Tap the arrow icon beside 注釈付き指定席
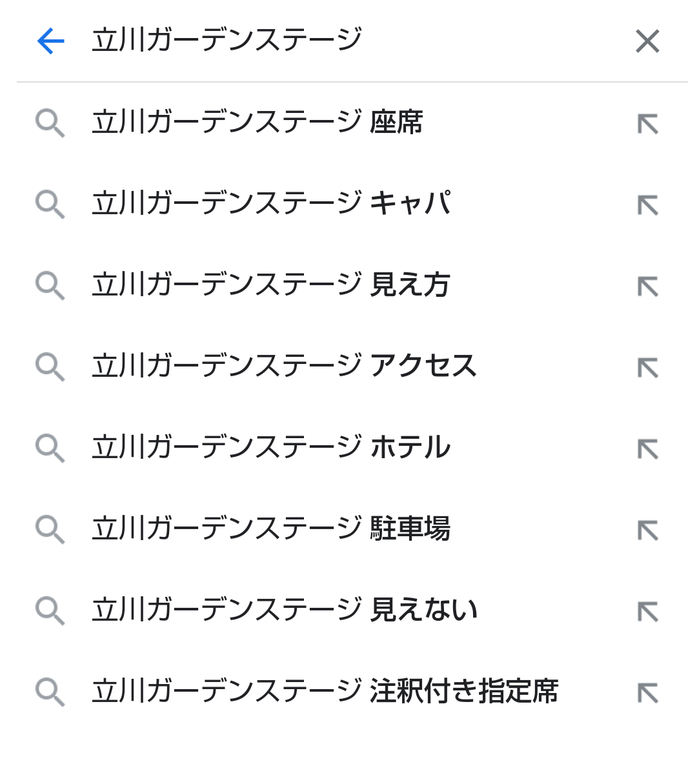 pos(648,692)
